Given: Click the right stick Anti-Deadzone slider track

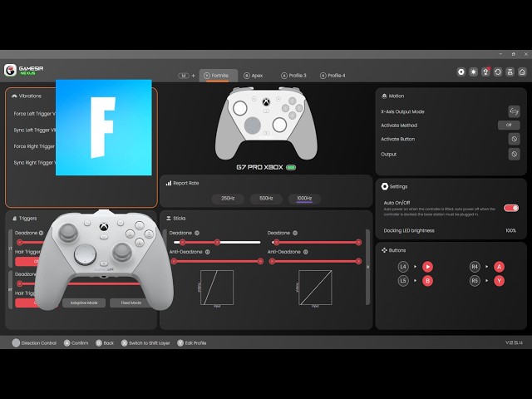Looking at the screenshot, I should (x=315, y=261).
